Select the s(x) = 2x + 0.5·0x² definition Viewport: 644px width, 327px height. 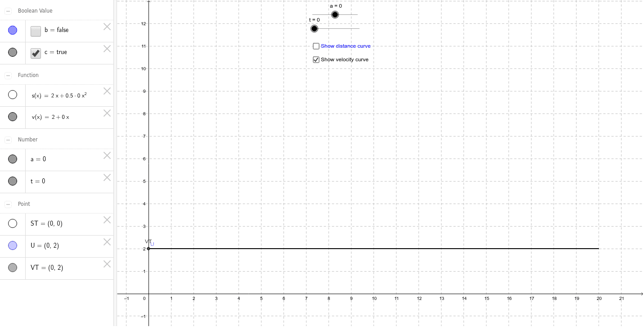(x=59, y=95)
